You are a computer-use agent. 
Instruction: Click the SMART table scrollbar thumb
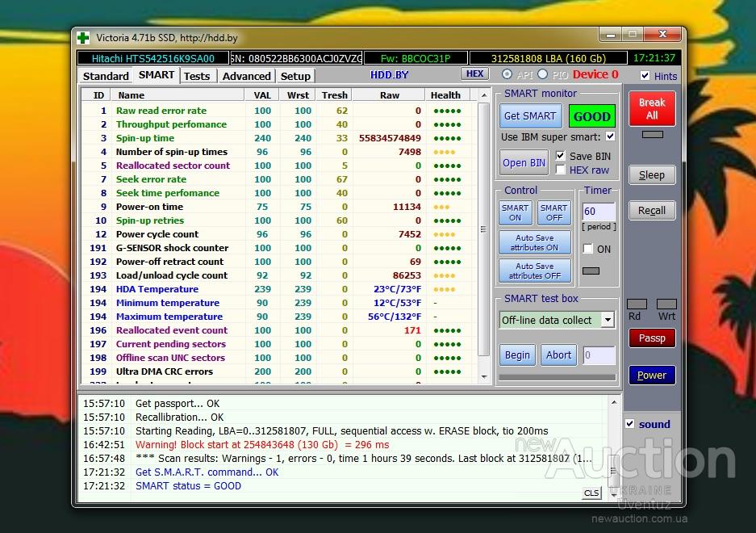point(483,229)
